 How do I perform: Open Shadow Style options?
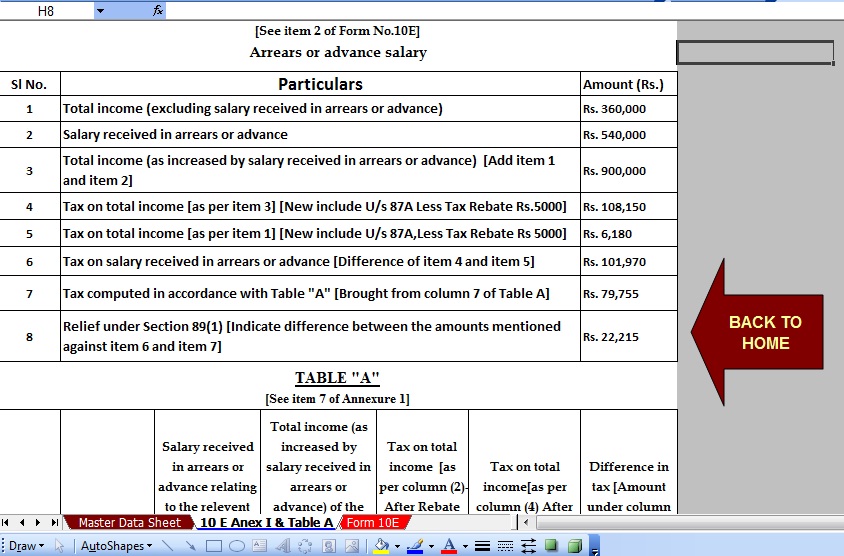551,546
